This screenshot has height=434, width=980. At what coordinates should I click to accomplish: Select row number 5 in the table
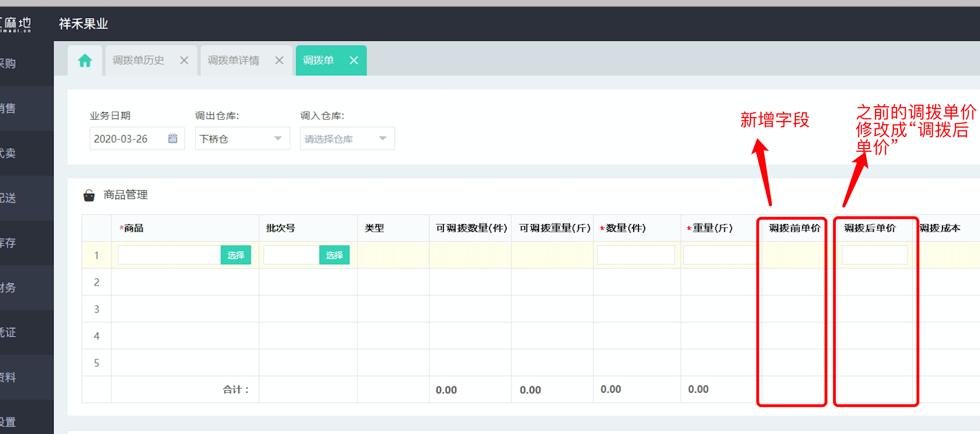click(97, 363)
